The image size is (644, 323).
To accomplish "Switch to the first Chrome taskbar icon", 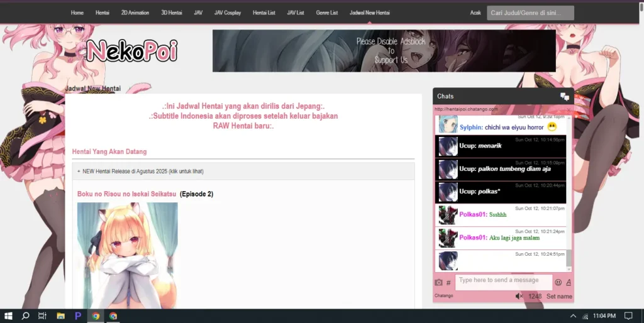I will [96, 315].
